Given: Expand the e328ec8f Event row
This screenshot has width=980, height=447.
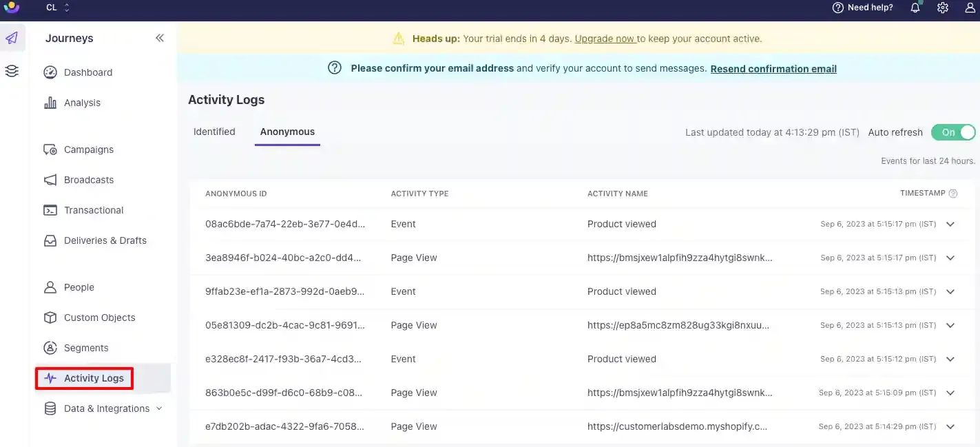Looking at the screenshot, I should pyautogui.click(x=950, y=359).
